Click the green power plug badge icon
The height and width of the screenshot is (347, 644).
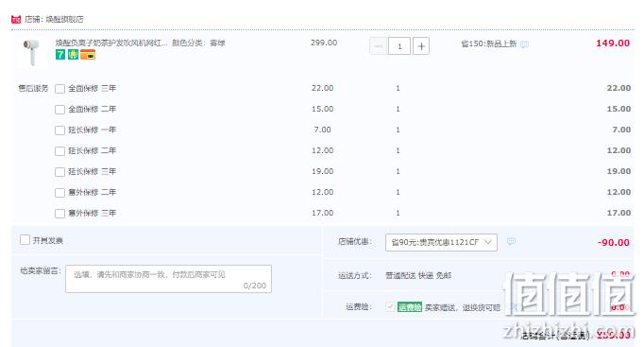pos(73,54)
